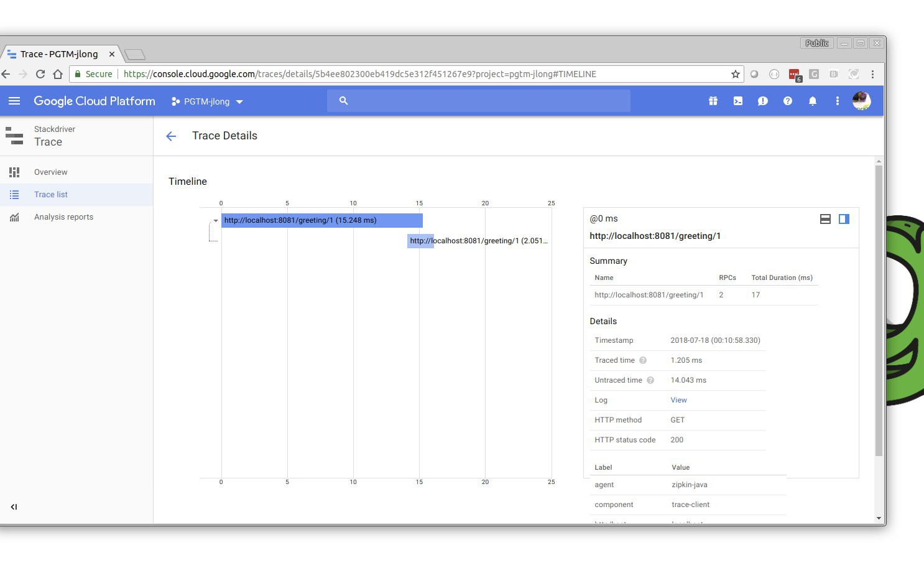Open the notifications bell
The width and height of the screenshot is (924, 578).
[x=812, y=101]
